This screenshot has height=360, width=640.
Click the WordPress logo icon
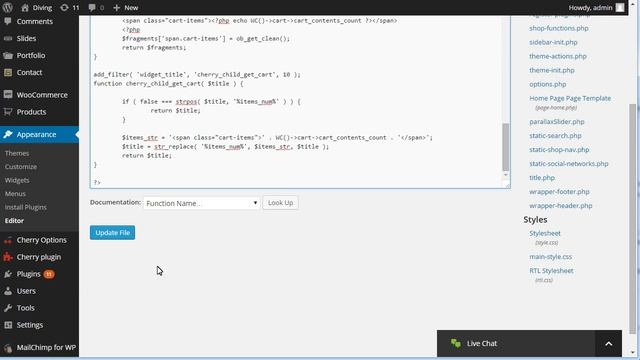[x=7, y=7]
